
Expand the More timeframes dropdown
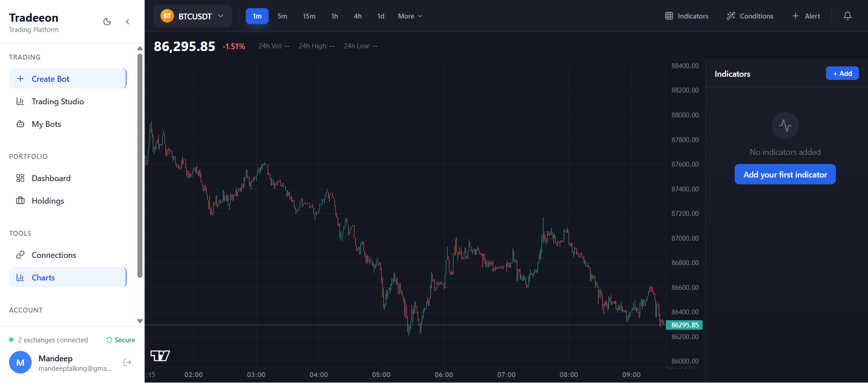(x=410, y=16)
